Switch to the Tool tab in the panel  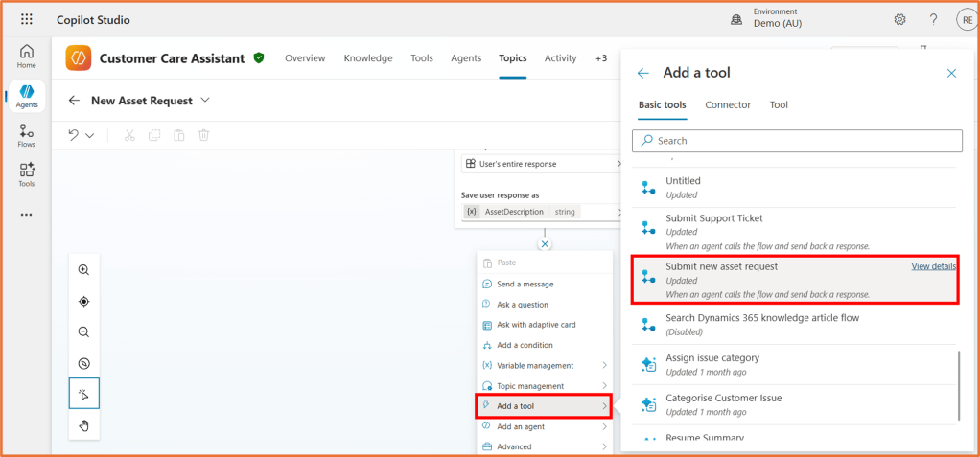coord(779,104)
